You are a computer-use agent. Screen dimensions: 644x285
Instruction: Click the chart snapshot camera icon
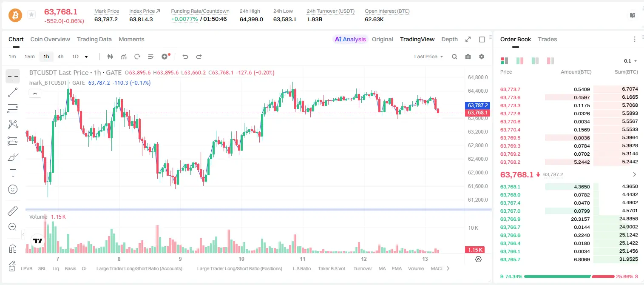click(468, 57)
